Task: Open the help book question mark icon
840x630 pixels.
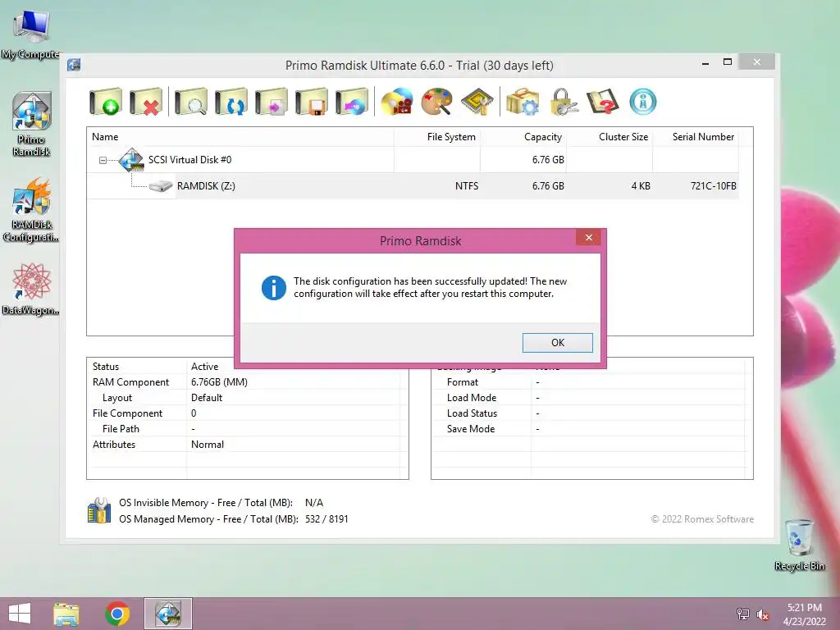Action: pos(603,101)
